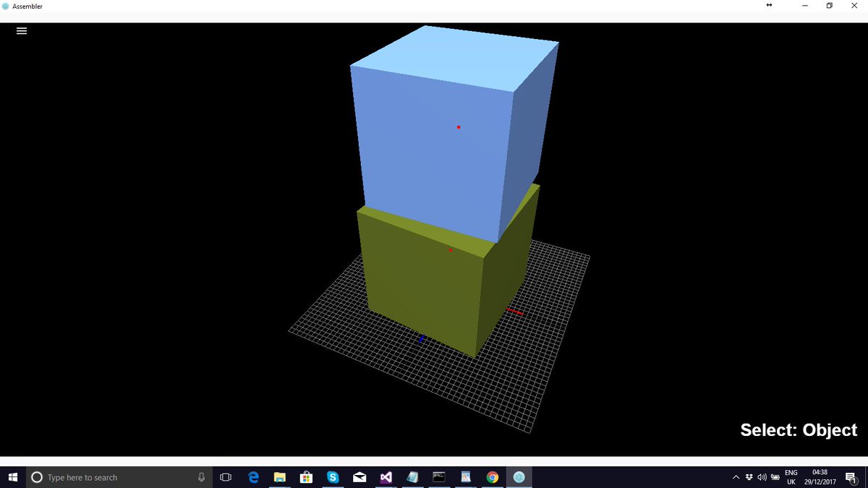
Task: Open Mail from the taskbar
Action: tap(359, 477)
